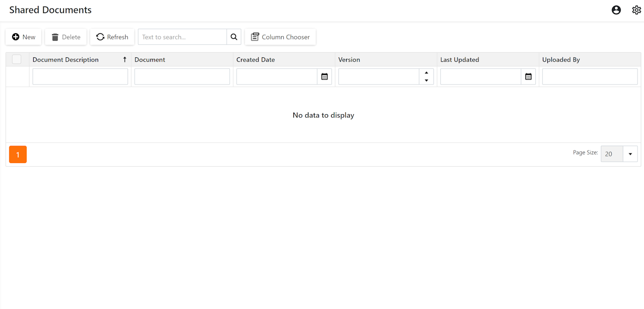This screenshot has height=309, width=644.
Task: Sort by the Version column header
Action: [x=349, y=59]
